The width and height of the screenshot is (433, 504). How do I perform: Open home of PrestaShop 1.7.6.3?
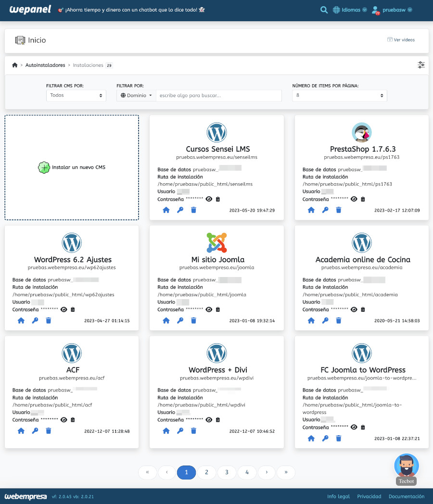coord(311,210)
